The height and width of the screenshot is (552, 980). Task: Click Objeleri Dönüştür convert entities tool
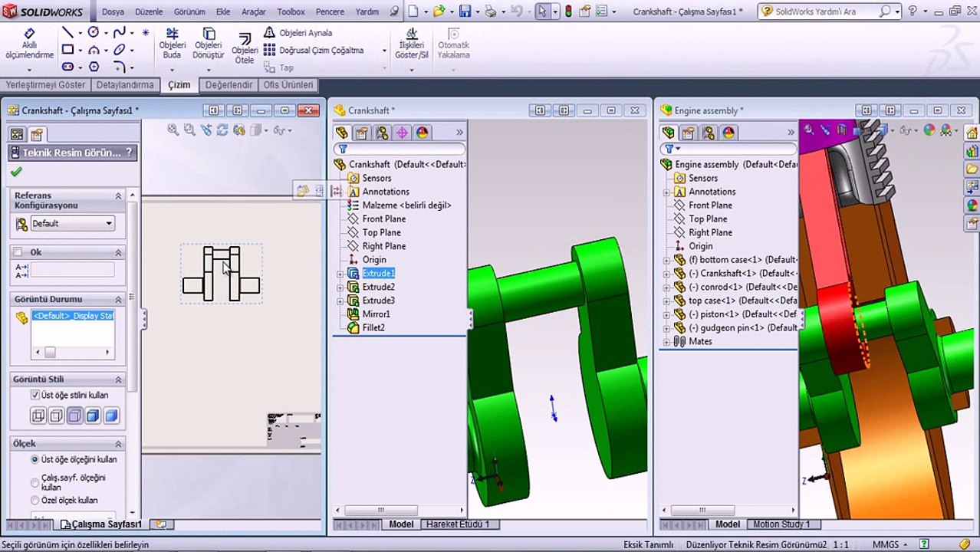pos(208,44)
